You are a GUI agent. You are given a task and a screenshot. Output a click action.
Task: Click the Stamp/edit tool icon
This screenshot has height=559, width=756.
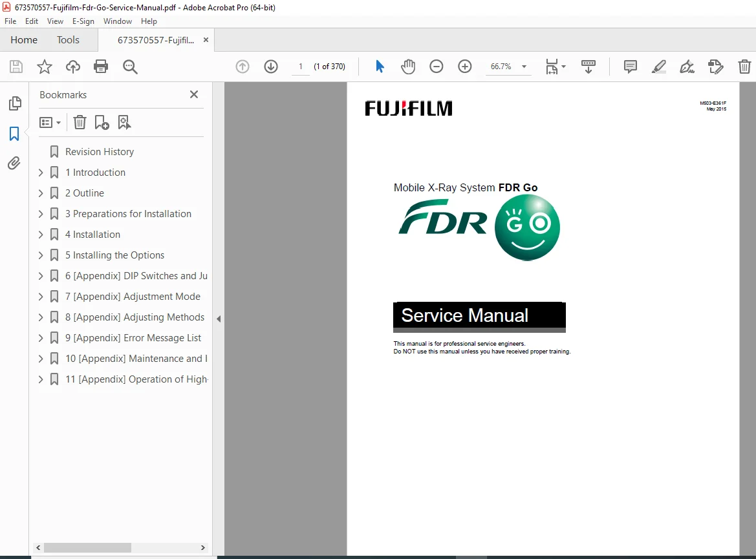click(715, 67)
